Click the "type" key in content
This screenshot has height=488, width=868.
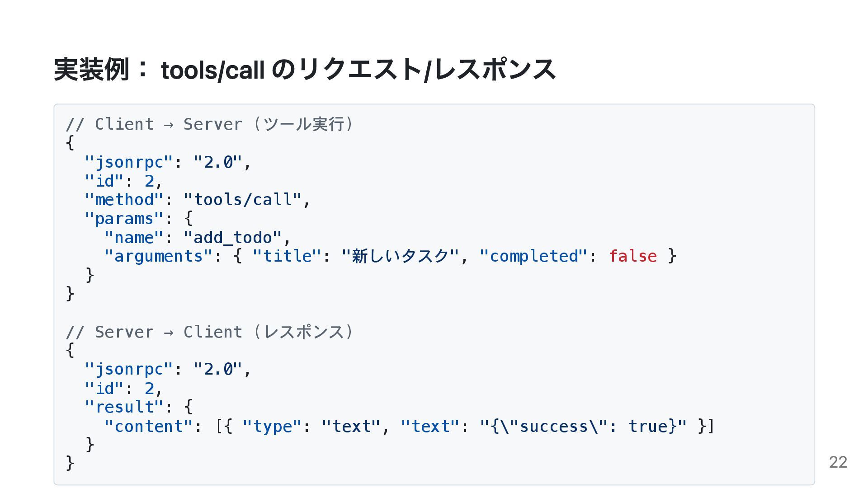[x=272, y=426]
